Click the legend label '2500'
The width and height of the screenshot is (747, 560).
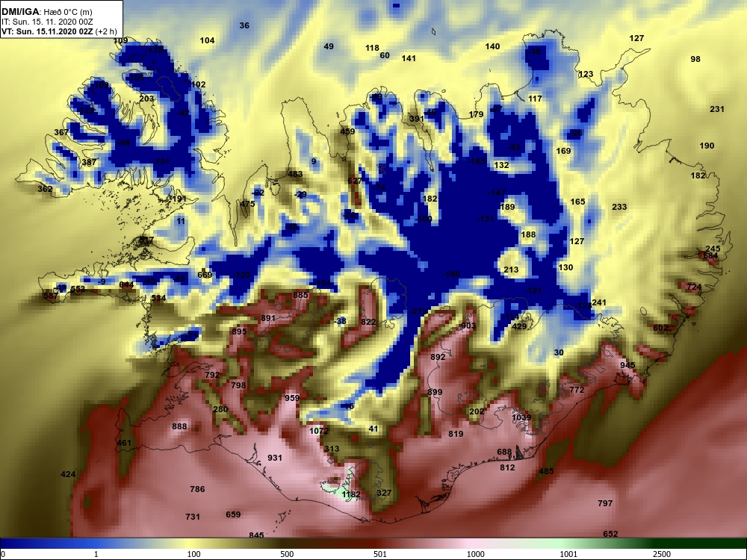[x=662, y=554]
